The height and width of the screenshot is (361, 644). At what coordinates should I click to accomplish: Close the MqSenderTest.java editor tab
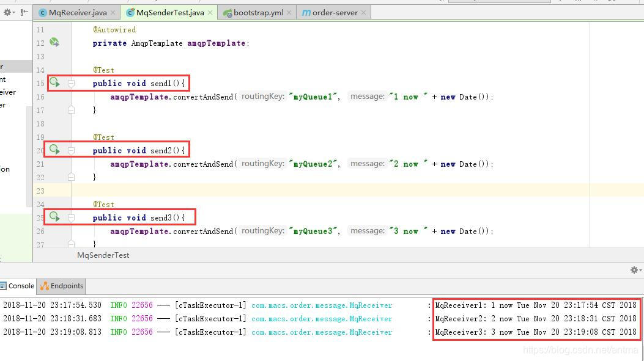click(210, 13)
